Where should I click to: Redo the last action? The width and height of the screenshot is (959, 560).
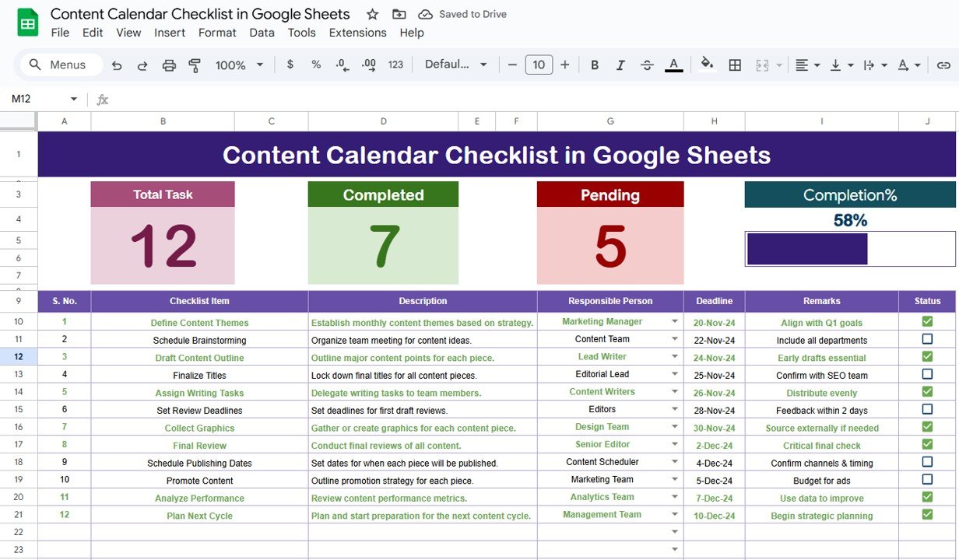pyautogui.click(x=142, y=65)
